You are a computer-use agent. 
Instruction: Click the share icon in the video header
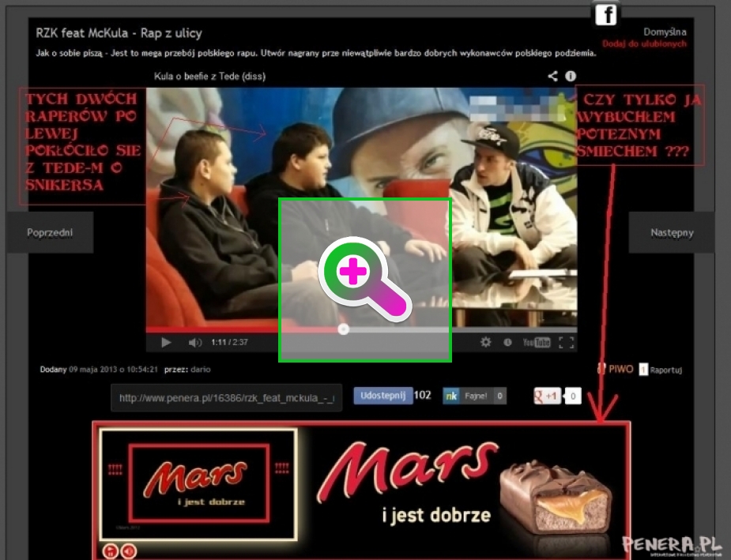(x=552, y=76)
